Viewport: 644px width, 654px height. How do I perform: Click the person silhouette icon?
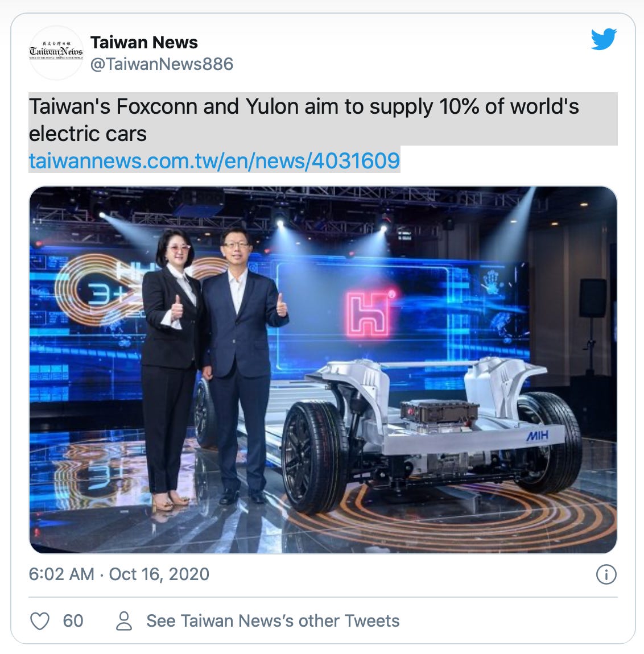tap(124, 621)
